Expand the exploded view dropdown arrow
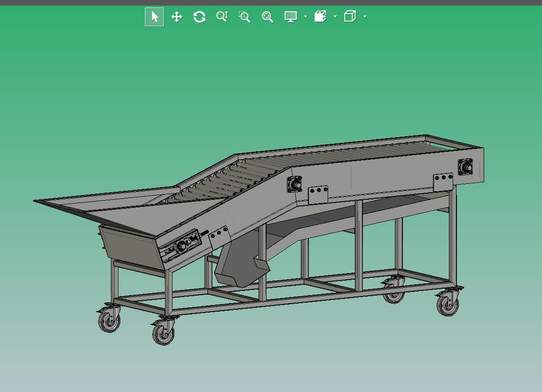Image resolution: width=542 pixels, height=392 pixels. coord(335,16)
